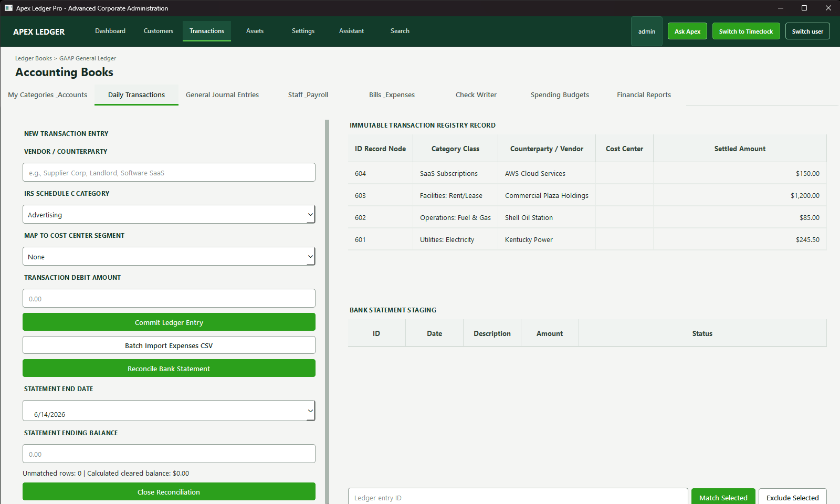
Task: Click Commit Ledger Entry
Action: [x=169, y=322]
